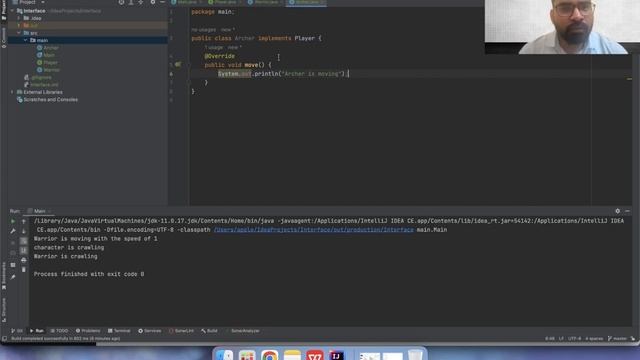Open Player interface in project tree
The image size is (640, 360).
coord(47,62)
